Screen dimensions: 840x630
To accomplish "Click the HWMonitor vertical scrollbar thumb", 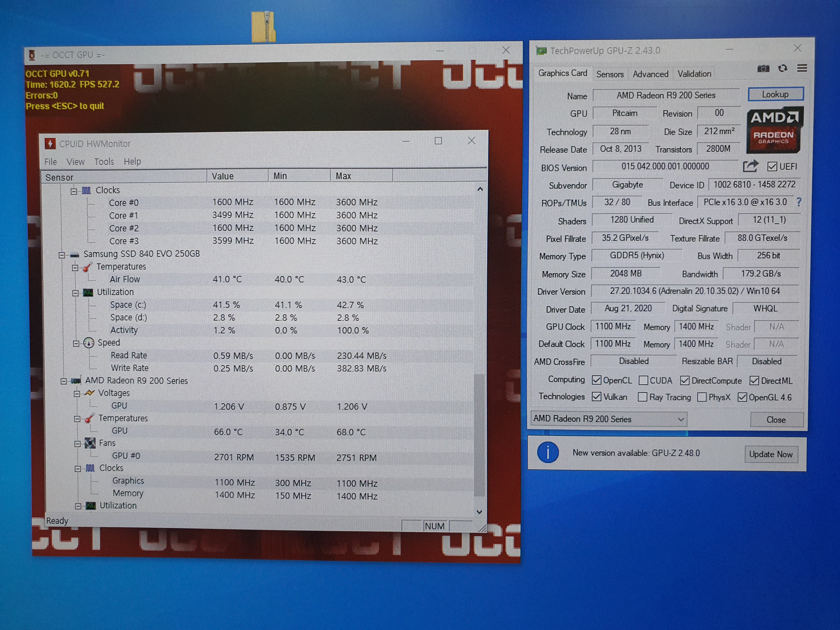I will [480, 435].
